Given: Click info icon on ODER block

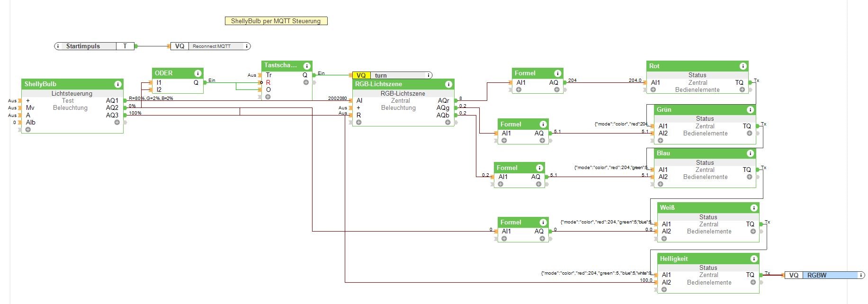Looking at the screenshot, I should click(198, 73).
